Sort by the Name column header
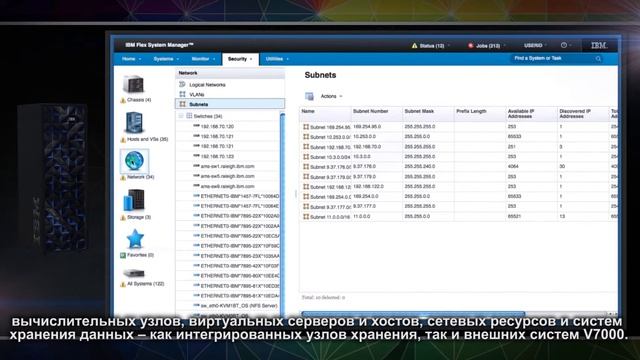The image size is (640, 360). [325, 114]
